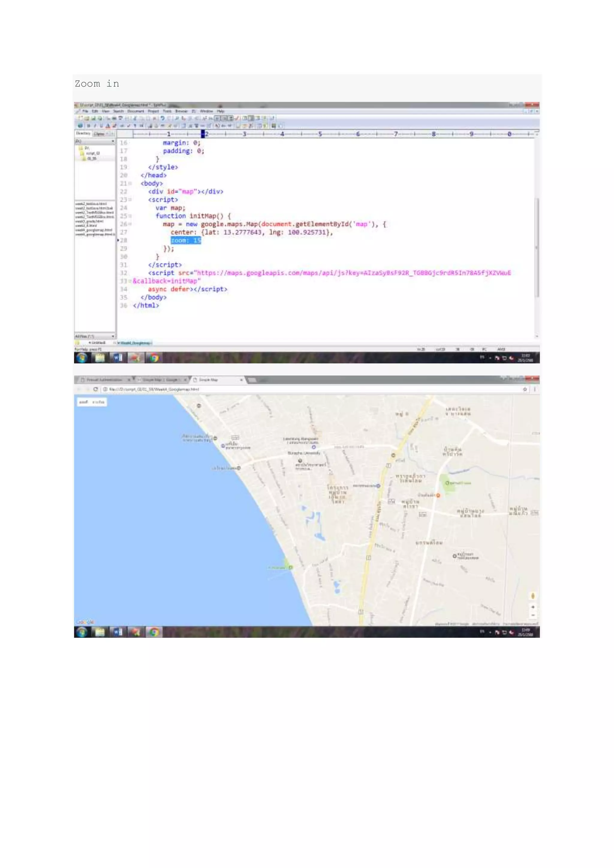Click the browser address bar URL
Screen dimensions: 614x868
(x=154, y=389)
